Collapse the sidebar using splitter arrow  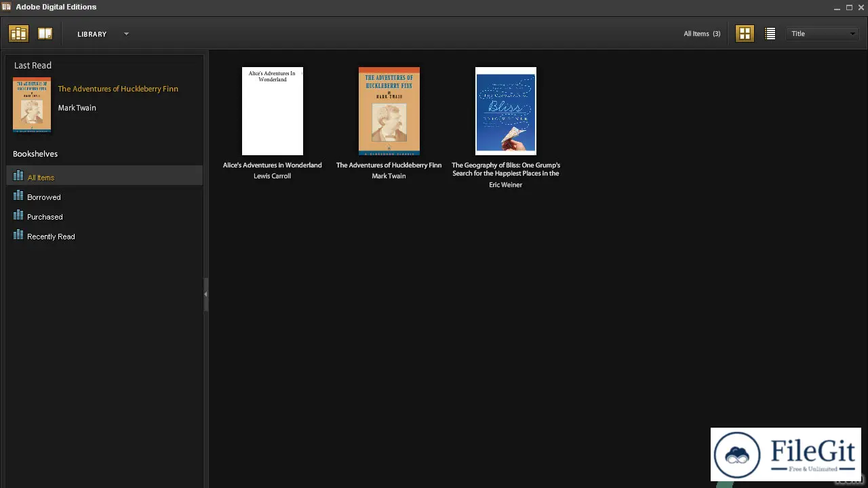click(205, 294)
